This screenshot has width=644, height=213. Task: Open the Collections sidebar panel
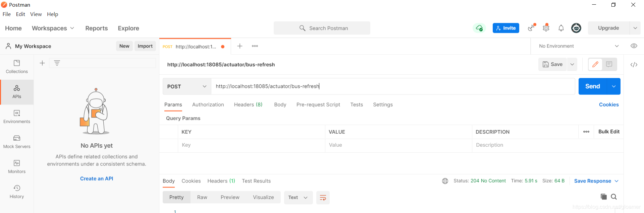tap(17, 67)
